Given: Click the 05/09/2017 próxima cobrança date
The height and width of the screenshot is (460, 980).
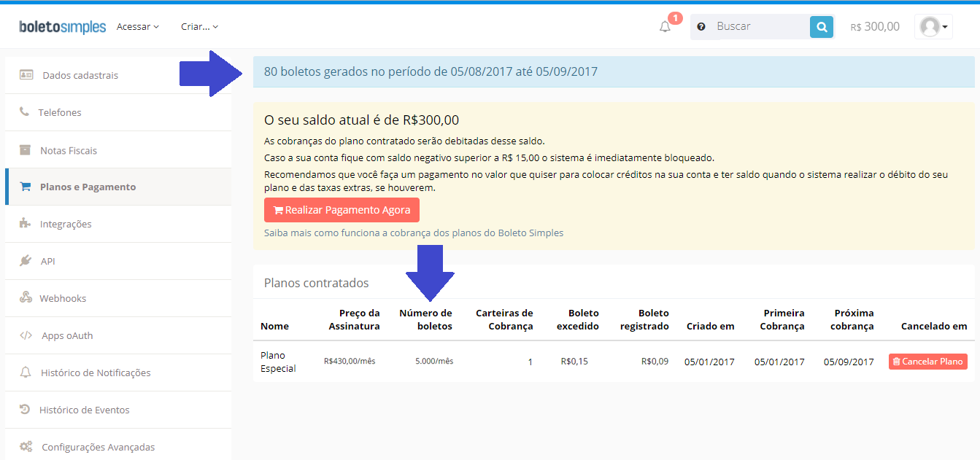Looking at the screenshot, I should (849, 362).
